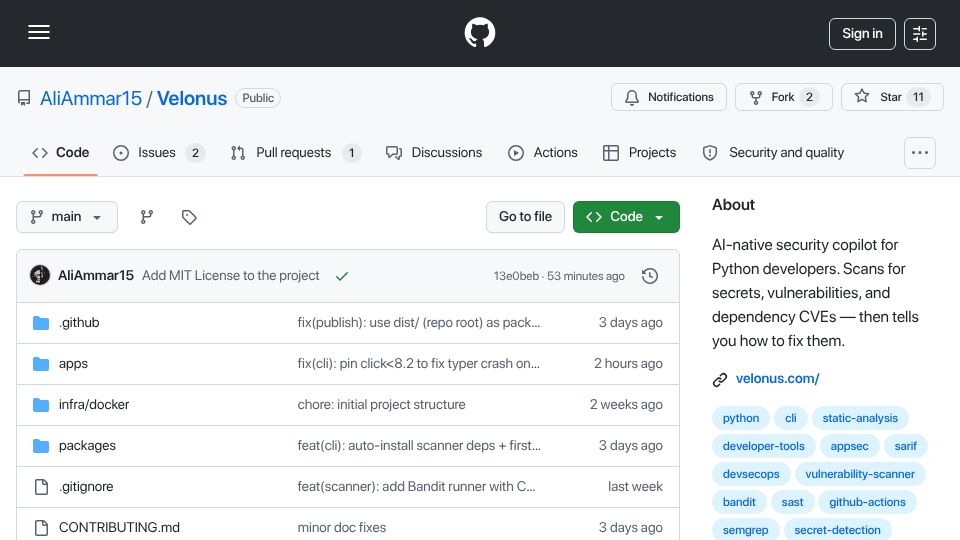Viewport: 960px width, 540px height.
Task: Open the infra/docker folder
Action: coord(94,405)
